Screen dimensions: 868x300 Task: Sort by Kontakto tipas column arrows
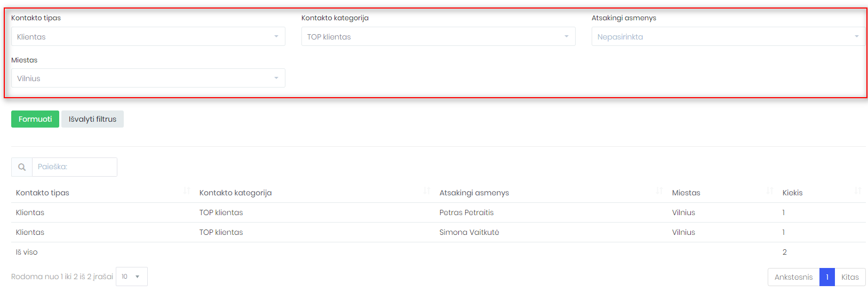point(187,191)
